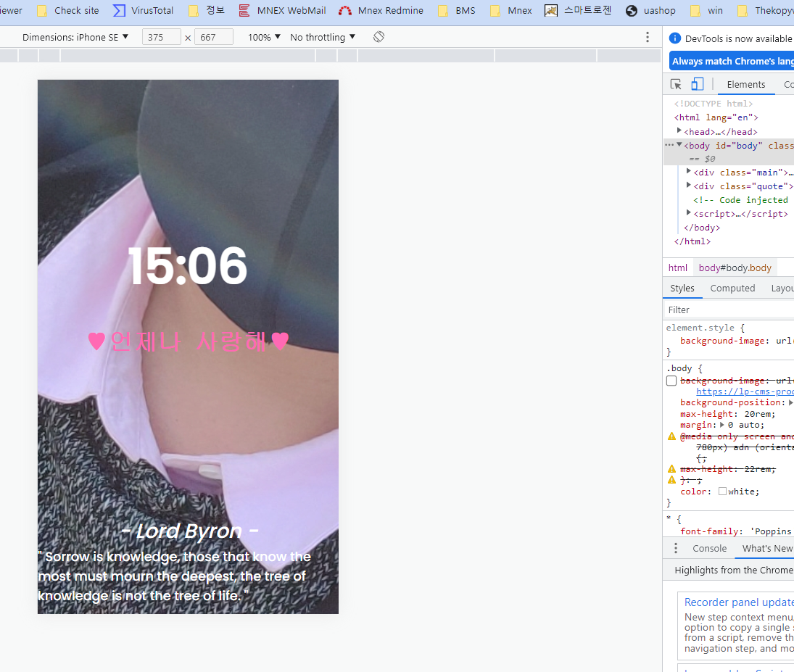794x672 pixels.
Task: Click warning icon beside max-height: 22rem
Action: click(x=672, y=469)
